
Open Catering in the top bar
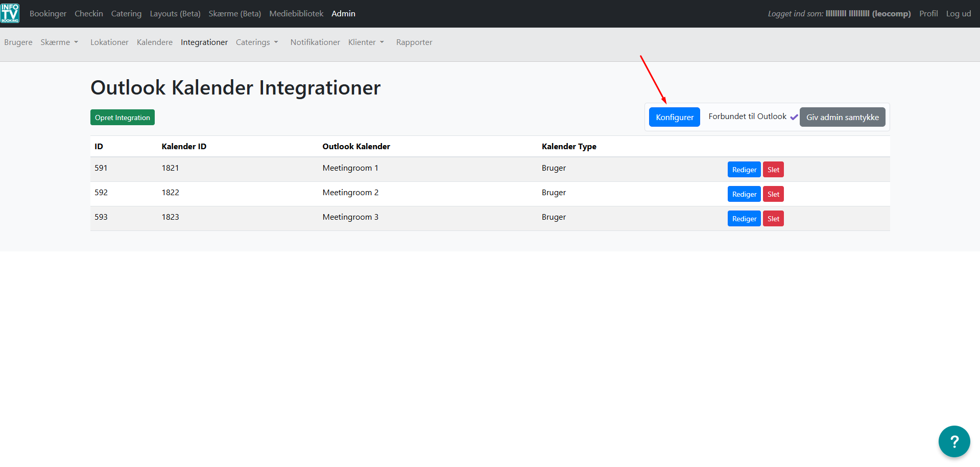point(126,14)
